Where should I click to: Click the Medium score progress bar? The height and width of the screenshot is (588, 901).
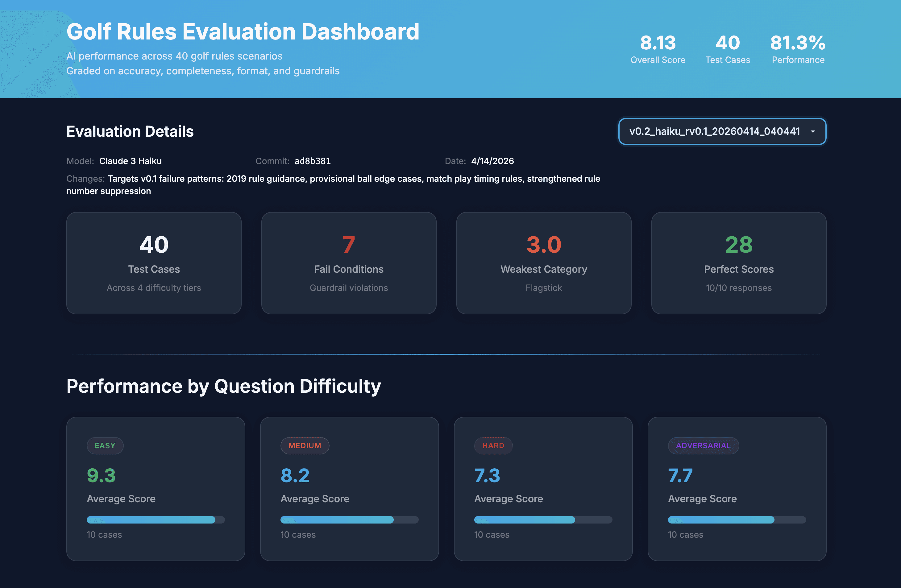point(349,520)
